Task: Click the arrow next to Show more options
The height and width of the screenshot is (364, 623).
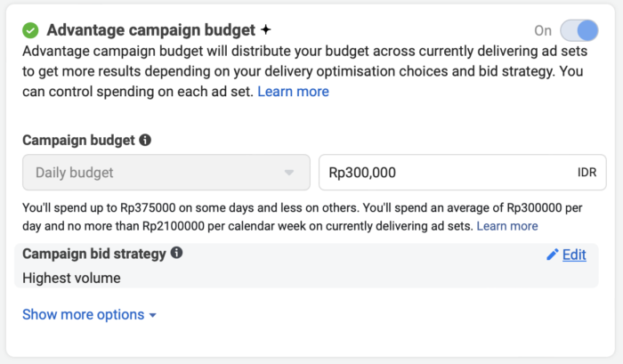Action: coord(152,316)
